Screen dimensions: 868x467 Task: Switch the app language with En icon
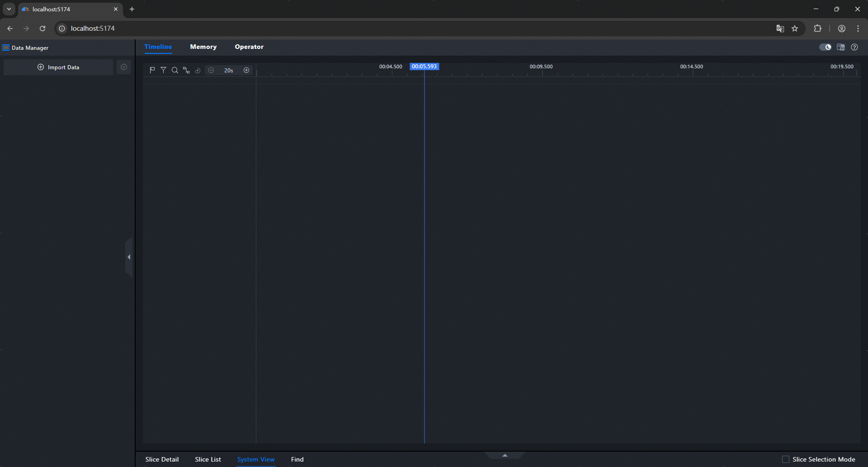click(841, 47)
